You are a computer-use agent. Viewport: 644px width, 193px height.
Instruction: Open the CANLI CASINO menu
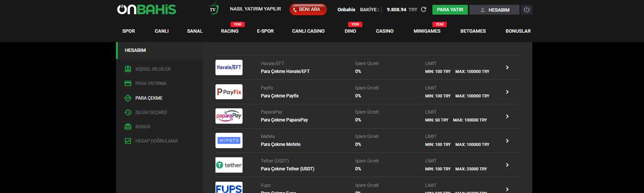tap(308, 31)
